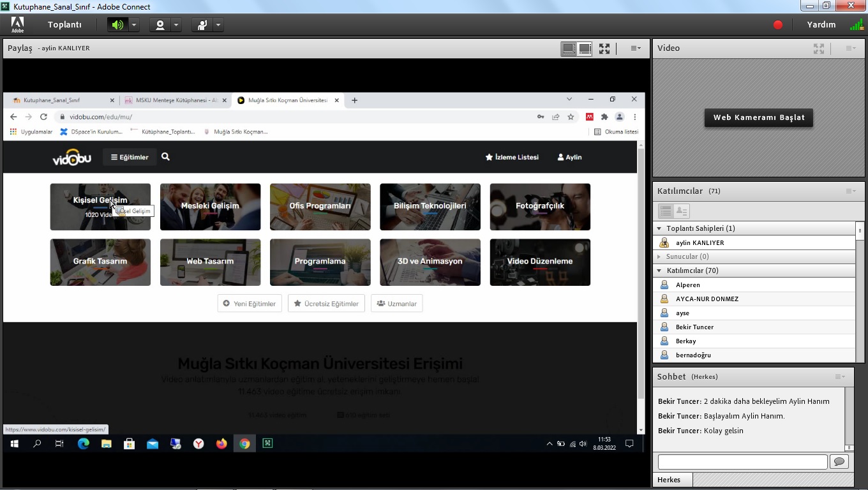Select the Herkes chat tab
Viewport: 868px width, 490px height.
coord(671,480)
